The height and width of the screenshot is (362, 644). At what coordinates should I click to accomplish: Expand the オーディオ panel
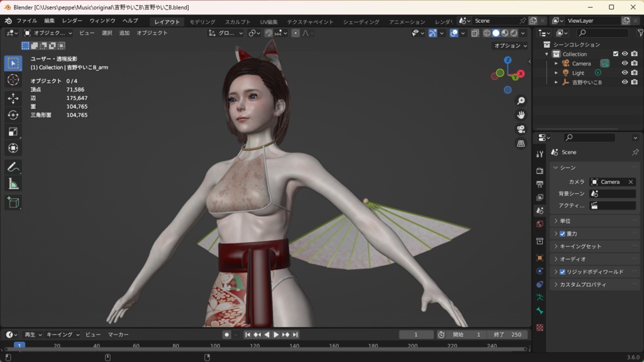(x=595, y=259)
